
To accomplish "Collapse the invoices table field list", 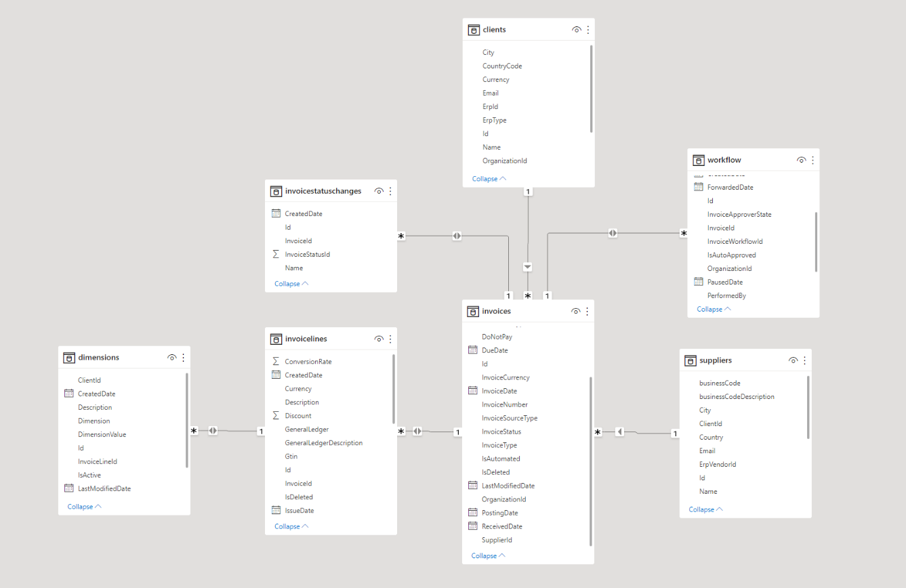I will (x=488, y=555).
